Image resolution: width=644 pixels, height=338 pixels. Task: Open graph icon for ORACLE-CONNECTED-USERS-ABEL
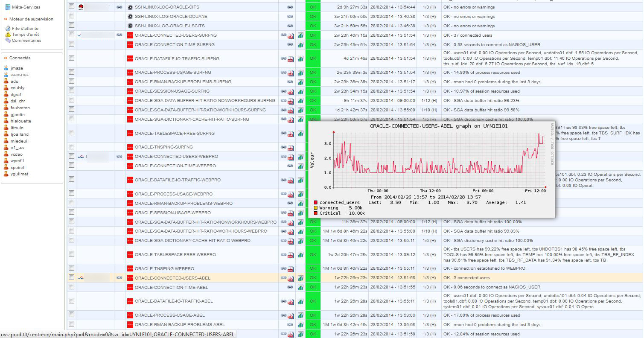pos(300,278)
